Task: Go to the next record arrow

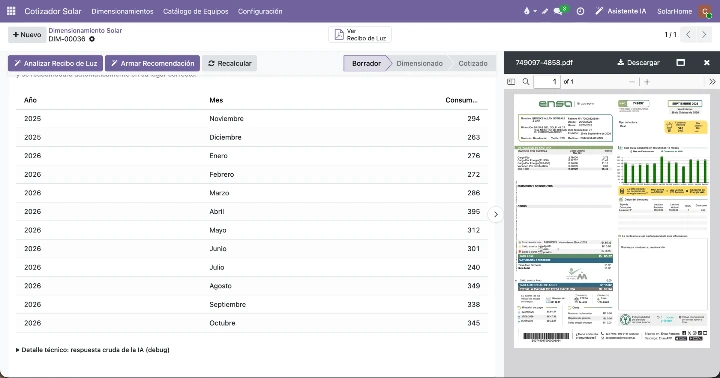Action: 703,34
